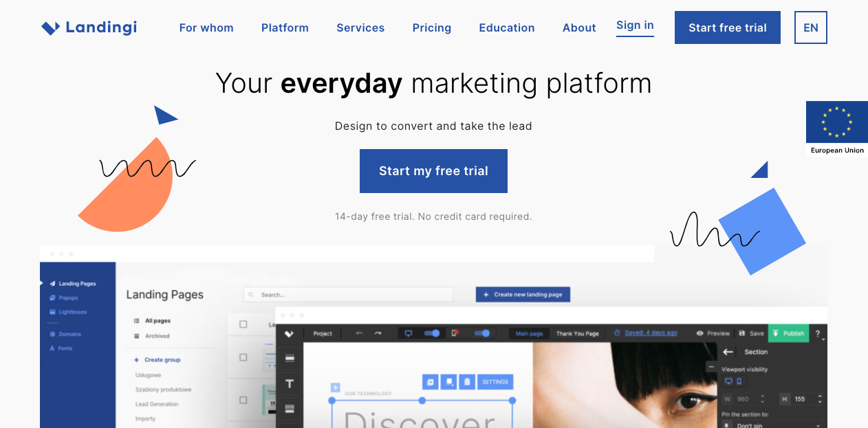
Task: Click the H height field showing 155
Action: [802, 399]
